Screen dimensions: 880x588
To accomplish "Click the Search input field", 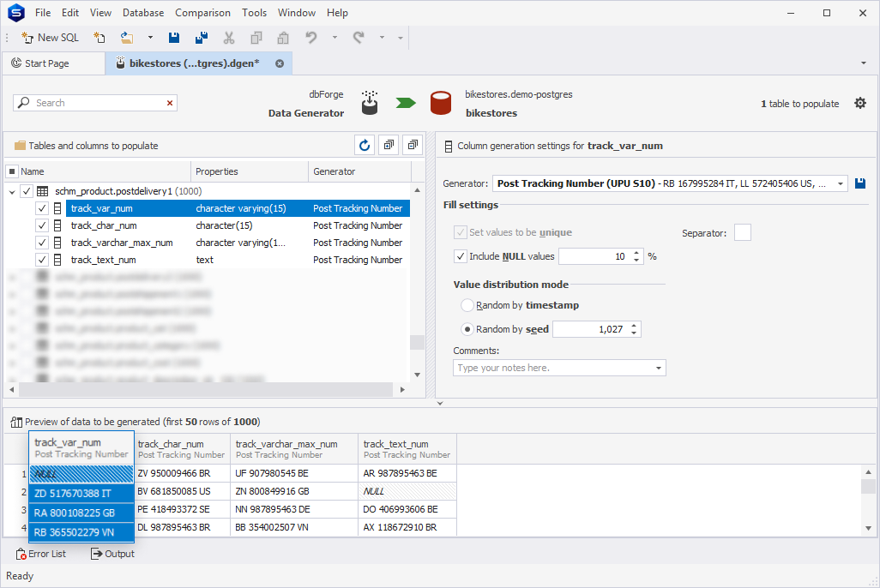I will coord(95,103).
